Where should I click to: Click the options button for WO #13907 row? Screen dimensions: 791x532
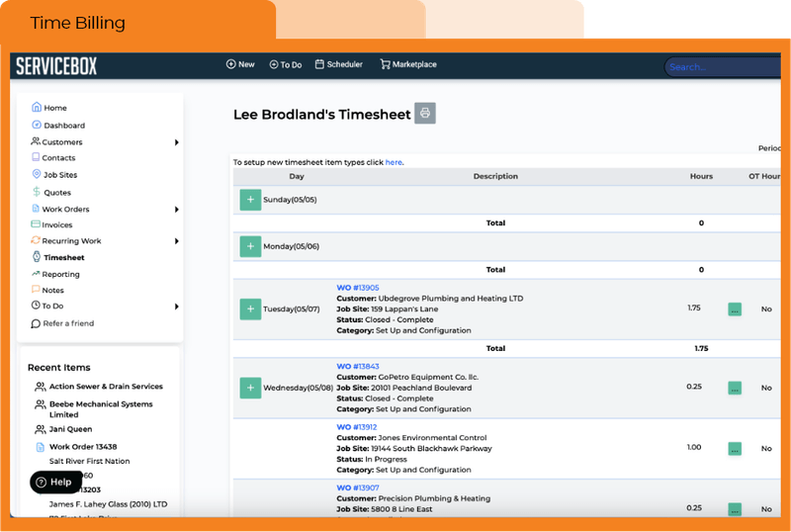pyautogui.click(x=735, y=509)
